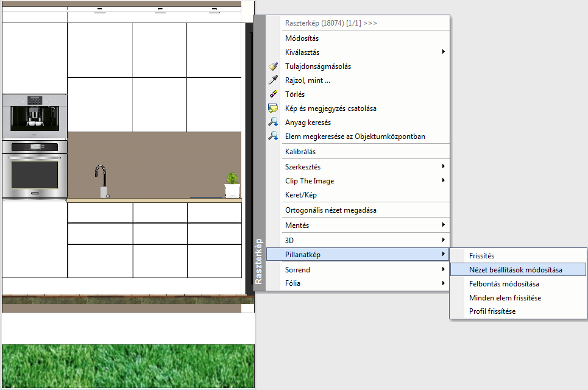Open the Clip The Image submenu
Screen dimensions: 588x390
443,180
